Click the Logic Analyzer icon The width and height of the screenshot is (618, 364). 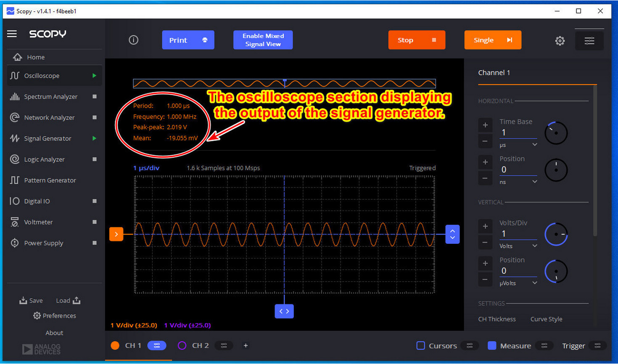tap(15, 159)
